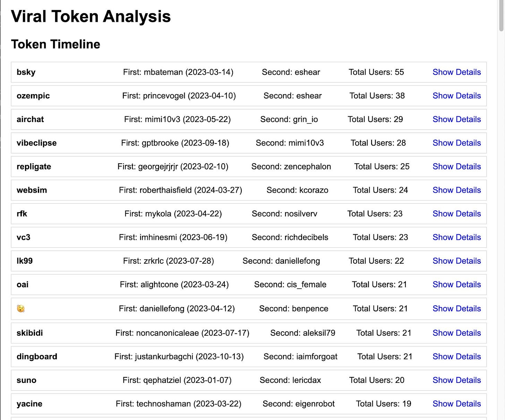Show details of the yacine token
The width and height of the screenshot is (505, 420).
[456, 403]
